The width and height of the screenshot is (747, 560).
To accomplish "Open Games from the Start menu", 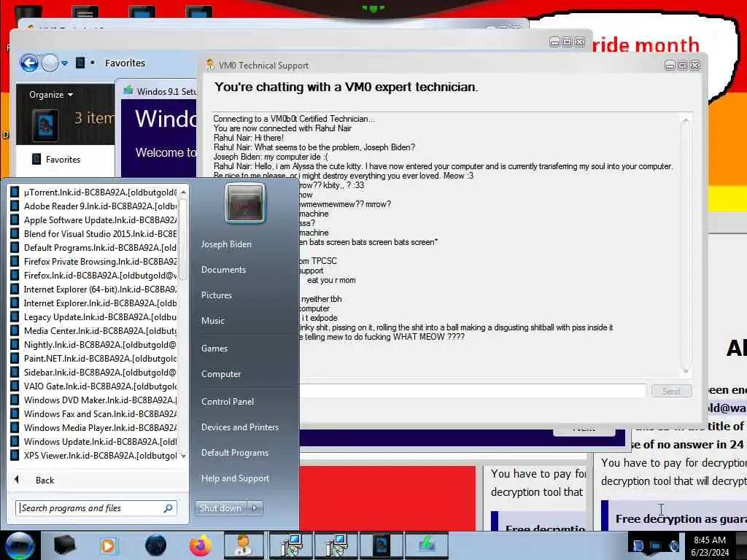I will (214, 348).
